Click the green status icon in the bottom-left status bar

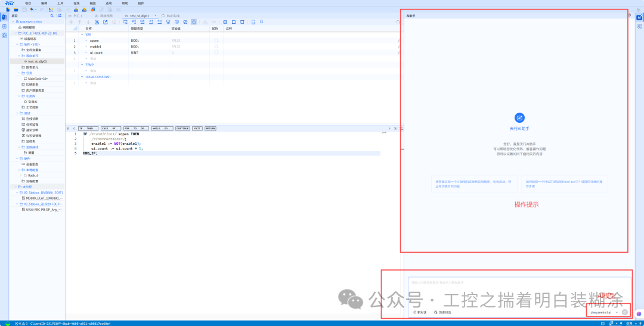(x=7, y=324)
